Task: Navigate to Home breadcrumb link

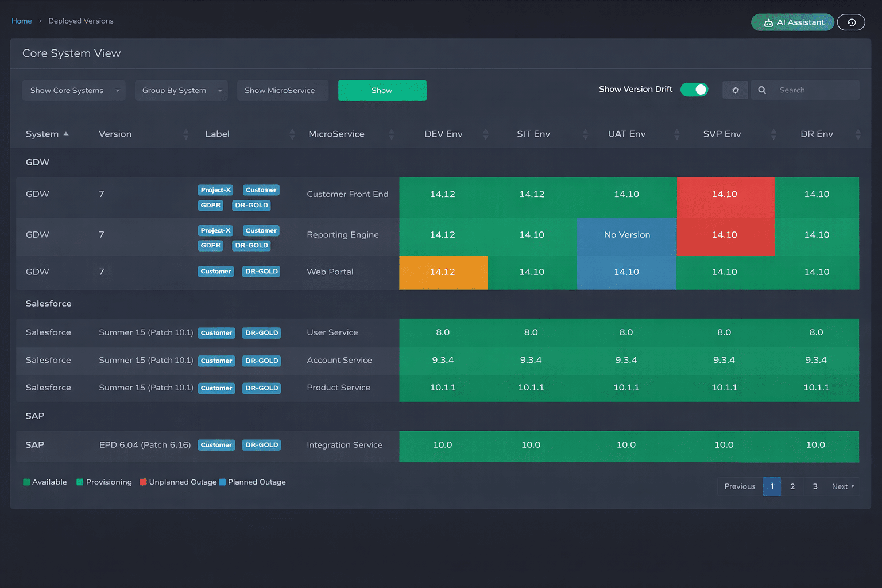Action: 22,21
